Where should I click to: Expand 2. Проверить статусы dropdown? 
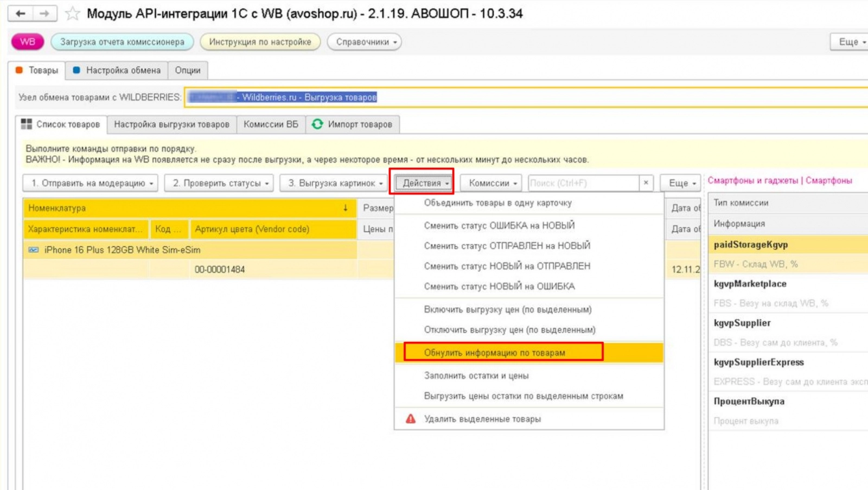tap(219, 183)
